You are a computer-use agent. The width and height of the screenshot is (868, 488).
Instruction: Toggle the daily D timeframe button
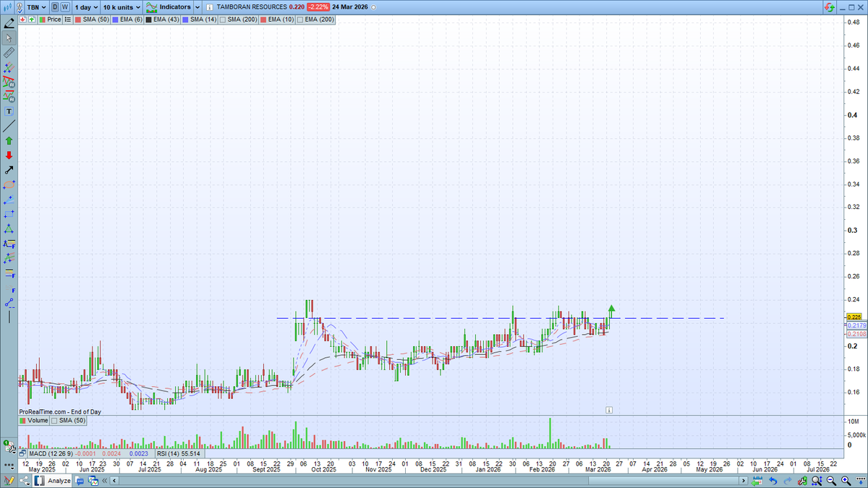point(55,7)
